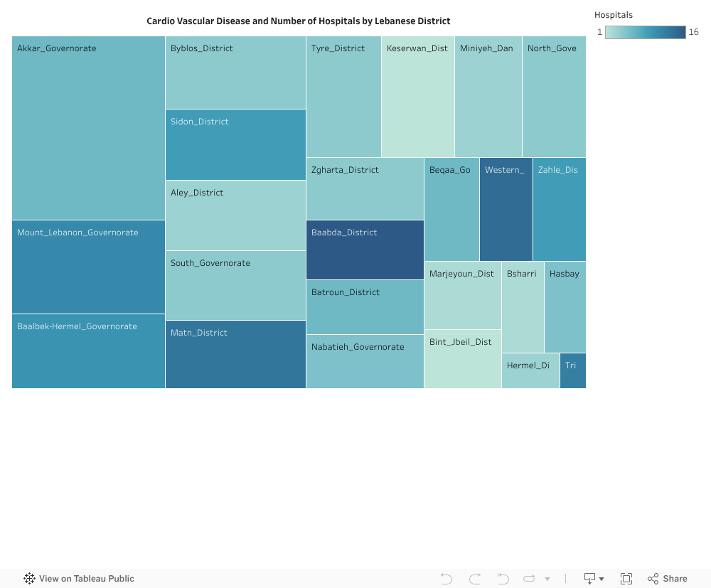Click the Share icon at bottom right
Image resolution: width=711 pixels, height=588 pixels.
click(x=652, y=578)
